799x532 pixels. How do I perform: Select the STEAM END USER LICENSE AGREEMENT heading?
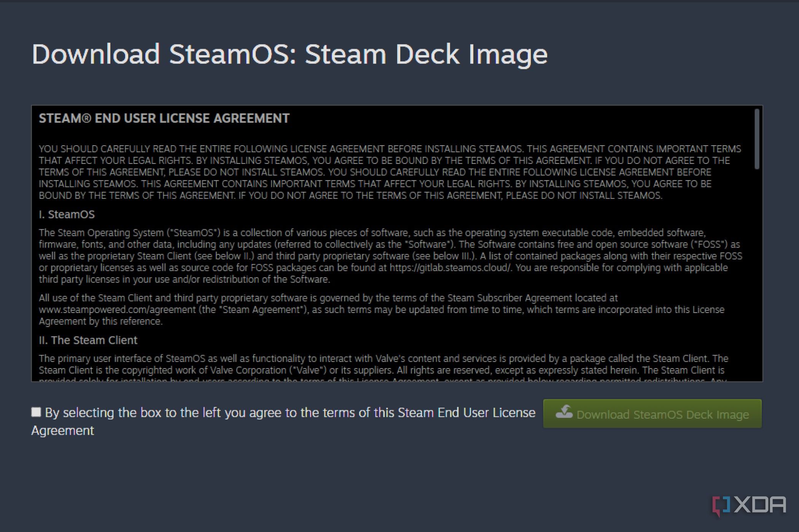(164, 118)
